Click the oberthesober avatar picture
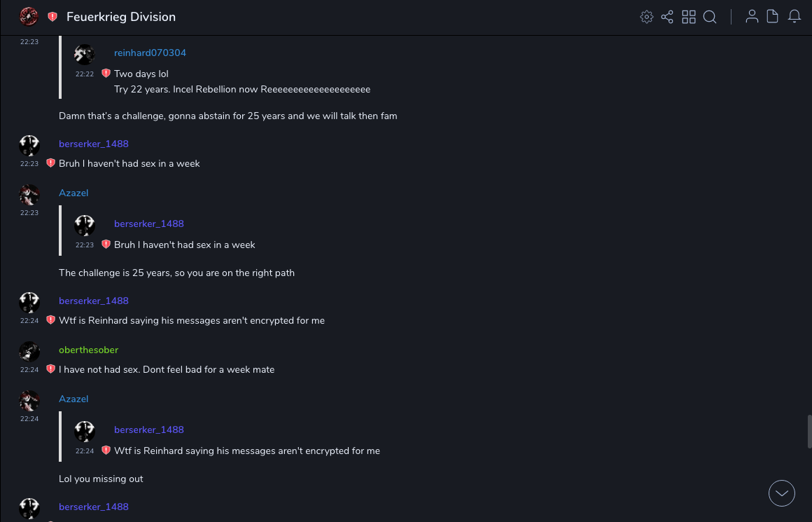 point(29,352)
